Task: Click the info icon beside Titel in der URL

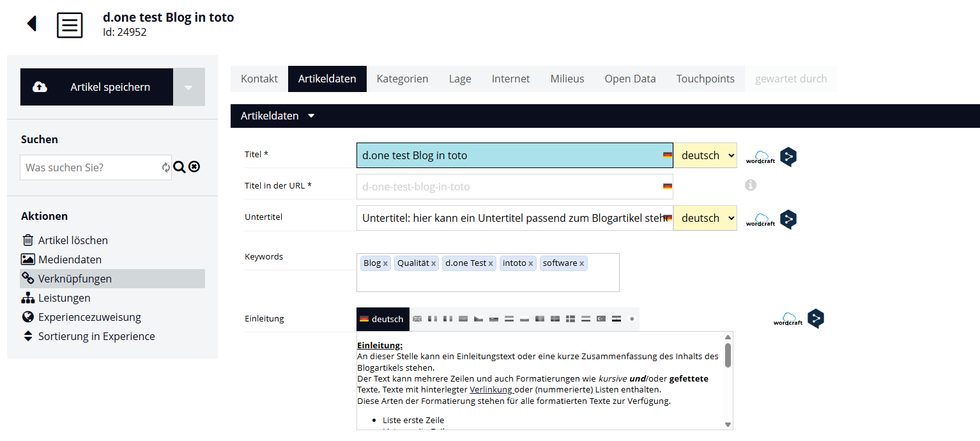Action: pyautogui.click(x=751, y=185)
